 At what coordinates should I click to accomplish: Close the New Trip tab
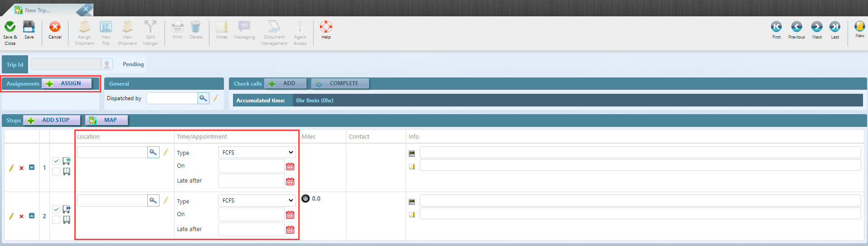click(x=86, y=9)
